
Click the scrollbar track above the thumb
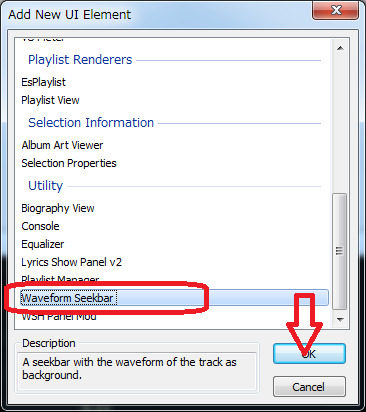(x=340, y=124)
